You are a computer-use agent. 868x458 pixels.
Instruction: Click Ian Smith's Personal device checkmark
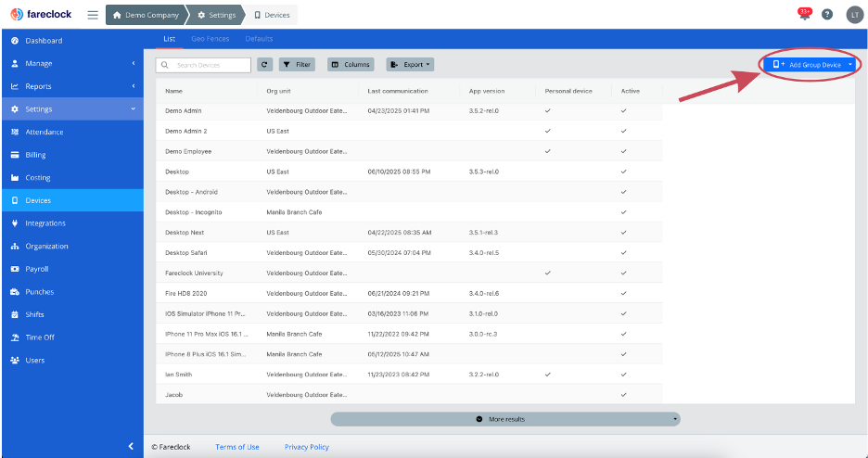(x=547, y=375)
